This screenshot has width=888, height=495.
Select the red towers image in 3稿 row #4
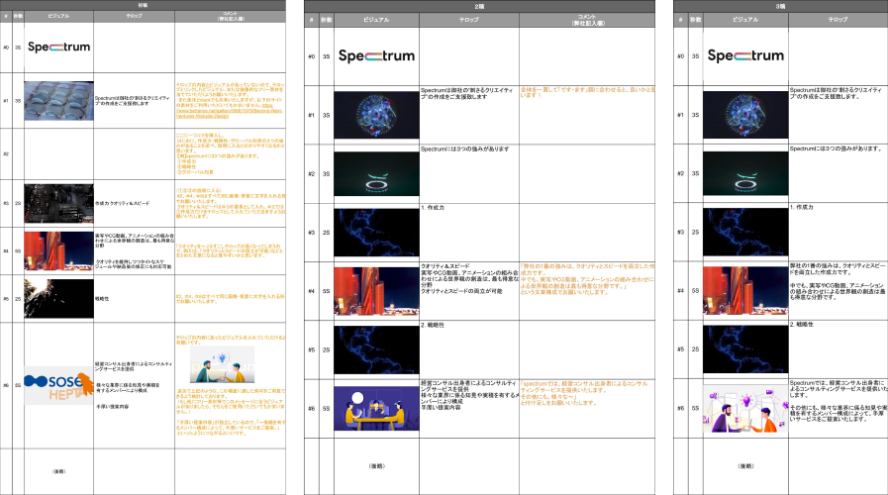(x=746, y=291)
